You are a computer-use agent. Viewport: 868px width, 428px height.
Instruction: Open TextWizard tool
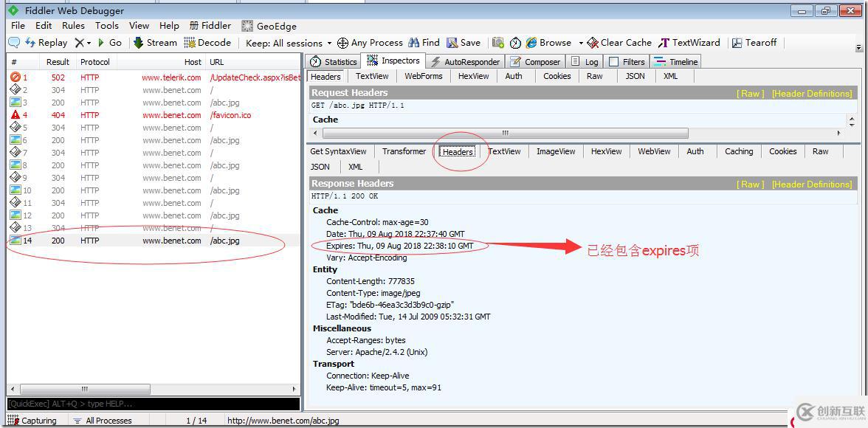click(689, 43)
